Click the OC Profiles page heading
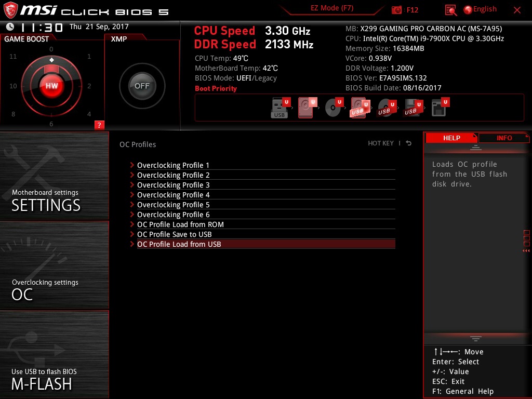This screenshot has height=399, width=532. pos(138,144)
